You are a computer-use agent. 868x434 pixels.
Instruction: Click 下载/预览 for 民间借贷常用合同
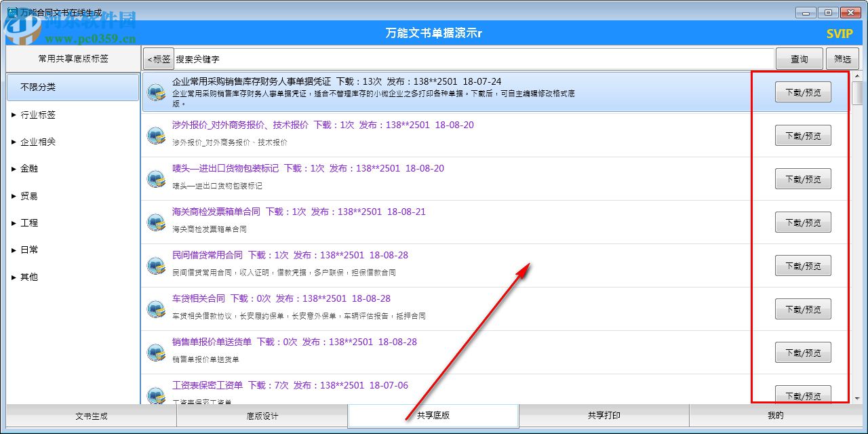pyautogui.click(x=803, y=265)
